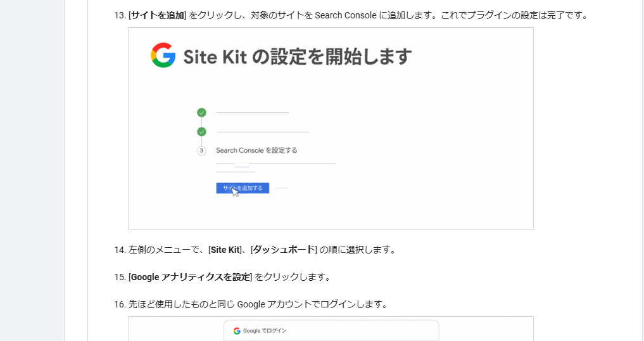The height and width of the screenshot is (341, 644).
Task: Click the step 3 circle icon
Action: (201, 151)
